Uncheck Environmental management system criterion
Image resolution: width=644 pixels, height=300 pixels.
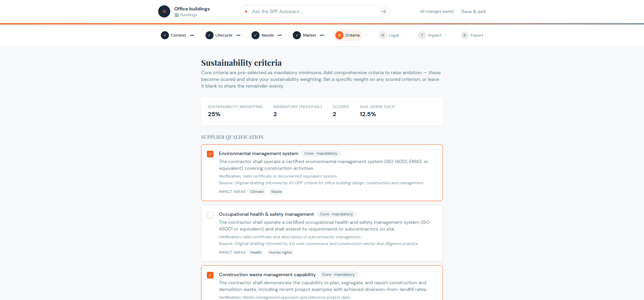[210, 154]
